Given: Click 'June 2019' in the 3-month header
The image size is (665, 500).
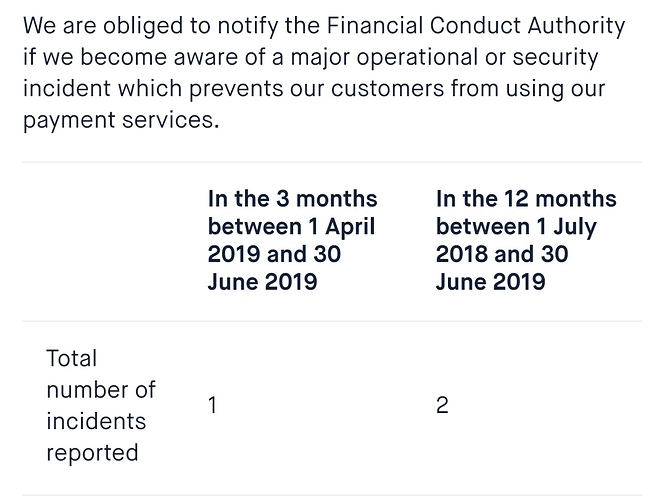Looking at the screenshot, I should click(x=262, y=282).
